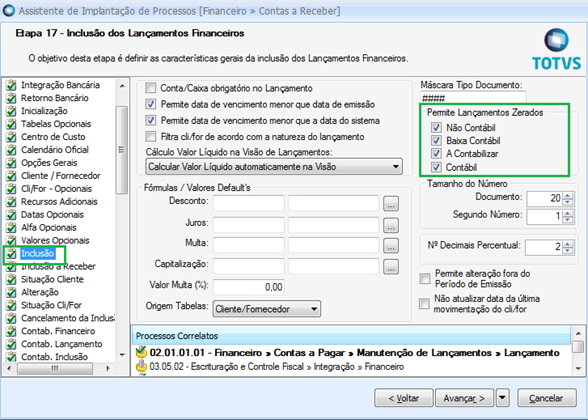The image size is (588, 420).
Task: Click the TOTVS logo
Action: [x=556, y=50]
